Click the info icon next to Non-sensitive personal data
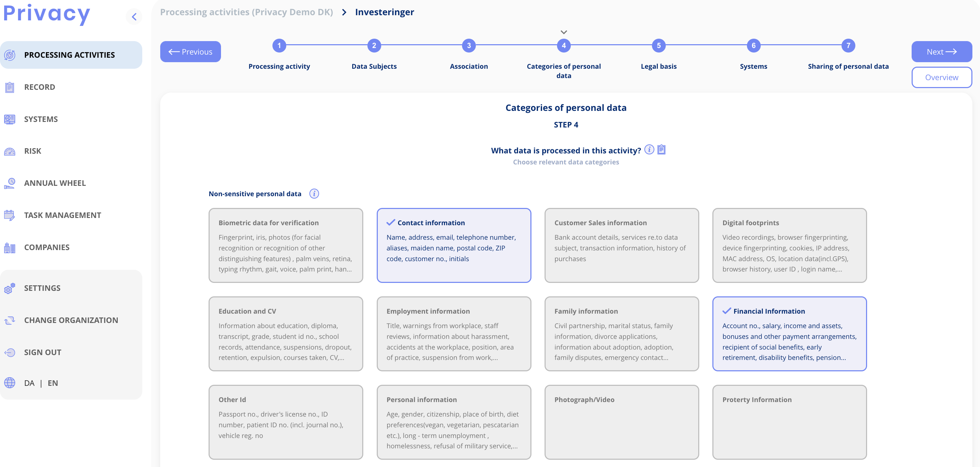This screenshot has height=467, width=980. (314, 193)
